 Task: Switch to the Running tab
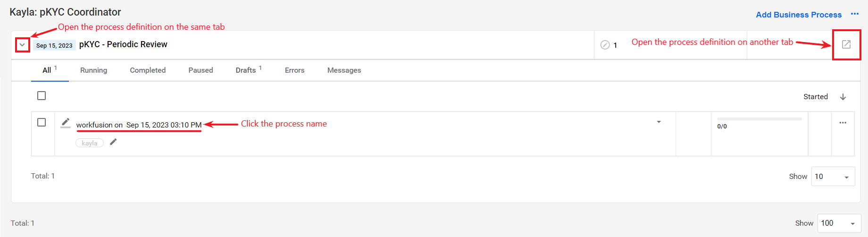pos(93,70)
